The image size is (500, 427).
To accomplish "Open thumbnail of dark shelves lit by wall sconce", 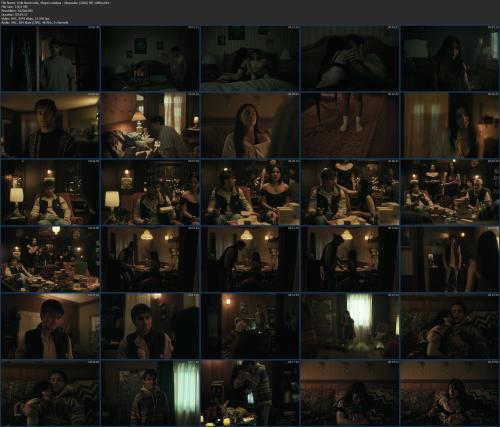I will pyautogui.click(x=250, y=326).
